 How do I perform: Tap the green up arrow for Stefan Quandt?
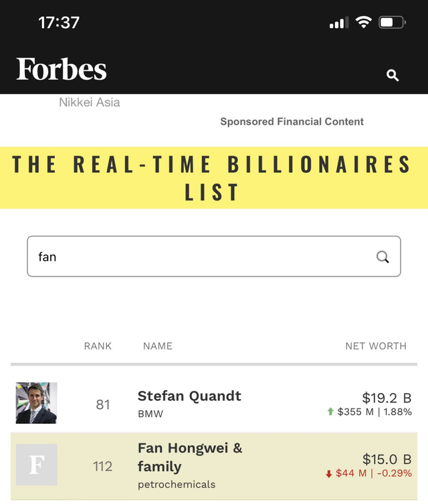pos(330,412)
